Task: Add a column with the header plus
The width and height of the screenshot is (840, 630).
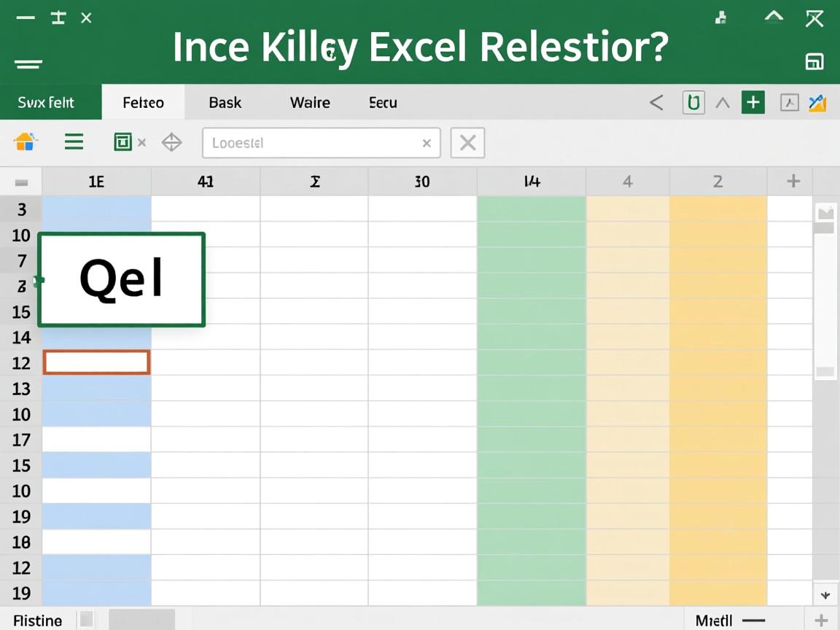Action: (793, 182)
